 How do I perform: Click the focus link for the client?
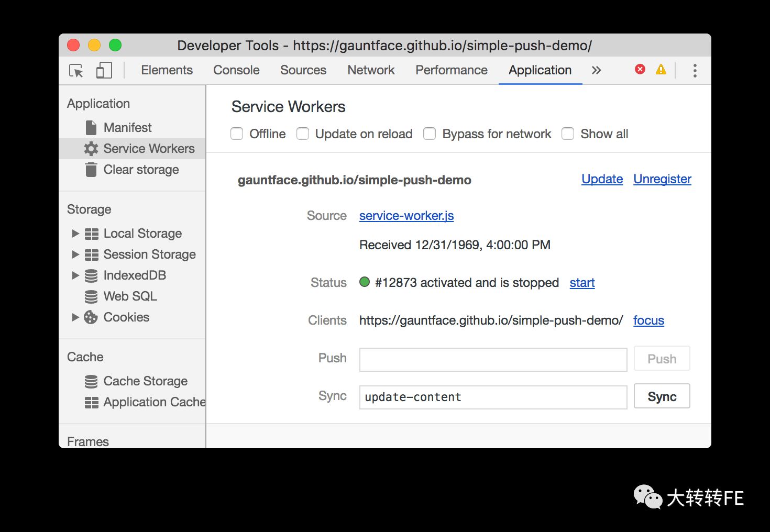click(648, 320)
